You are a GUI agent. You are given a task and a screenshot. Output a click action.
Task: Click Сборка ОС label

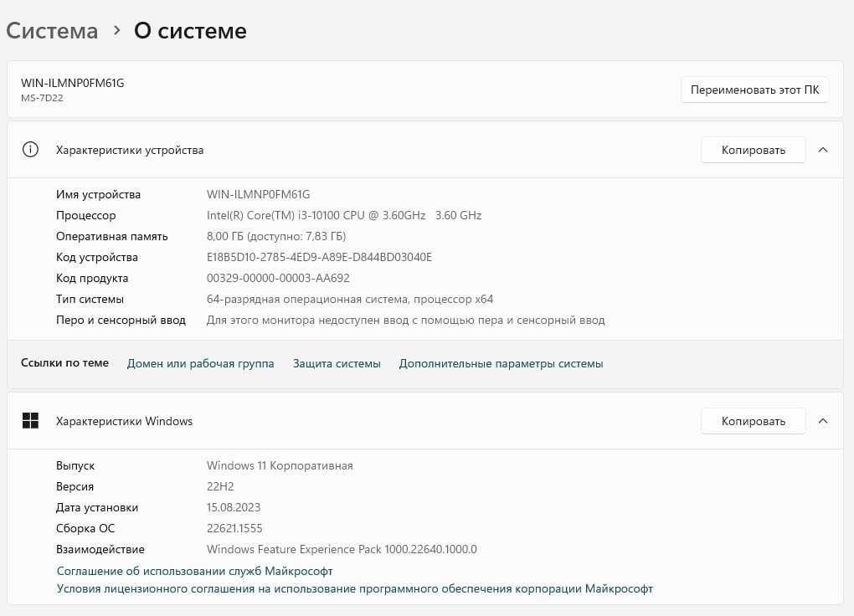(85, 528)
